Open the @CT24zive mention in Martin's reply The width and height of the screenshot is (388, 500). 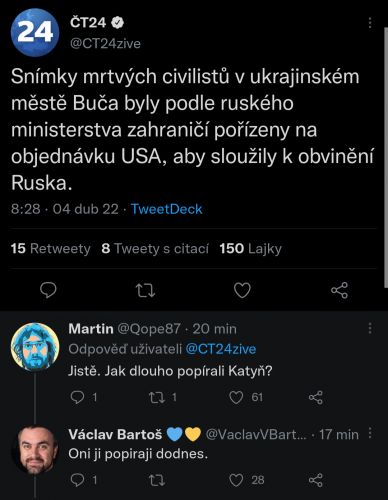pos(221,349)
